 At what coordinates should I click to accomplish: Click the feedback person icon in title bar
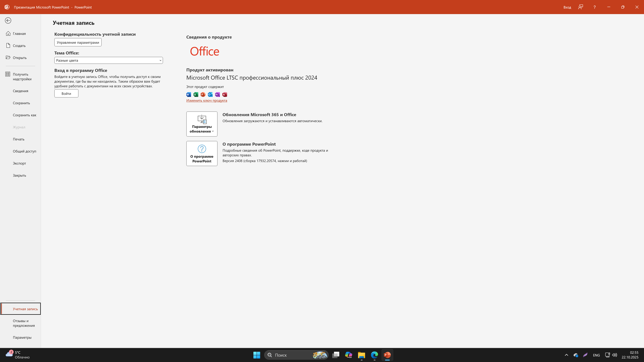(580, 7)
